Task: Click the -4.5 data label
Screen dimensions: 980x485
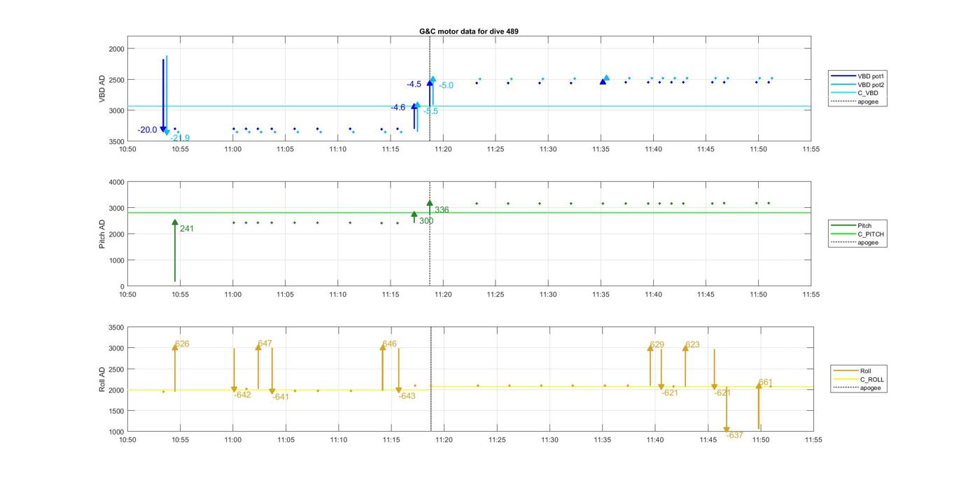Action: pyautogui.click(x=414, y=84)
